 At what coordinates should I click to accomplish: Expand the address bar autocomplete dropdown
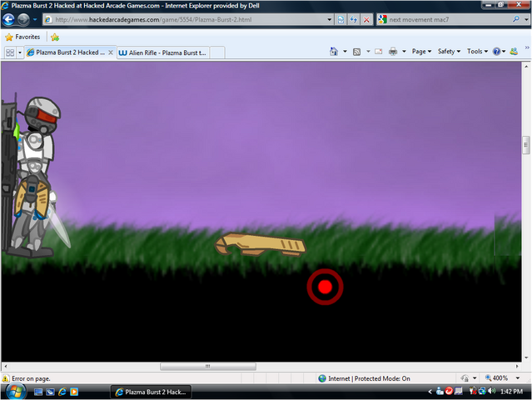click(x=330, y=20)
